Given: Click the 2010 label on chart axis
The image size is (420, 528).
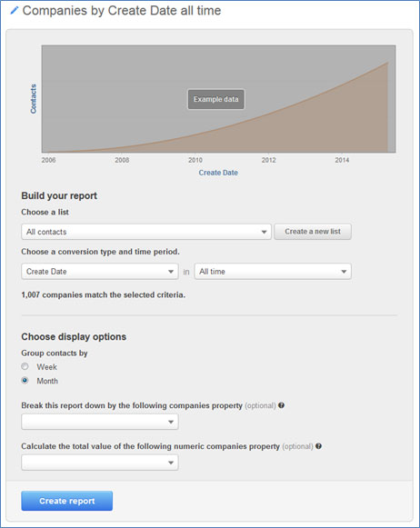Looking at the screenshot, I should tap(195, 160).
